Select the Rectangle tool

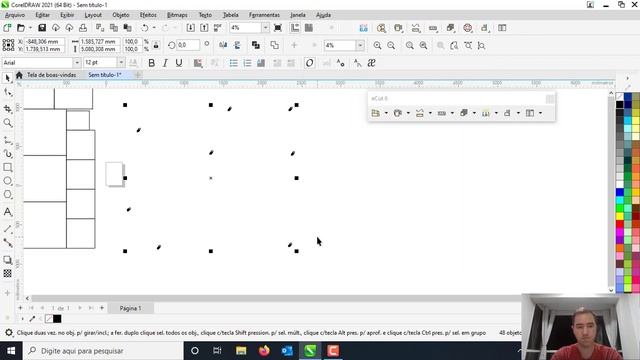[8, 167]
